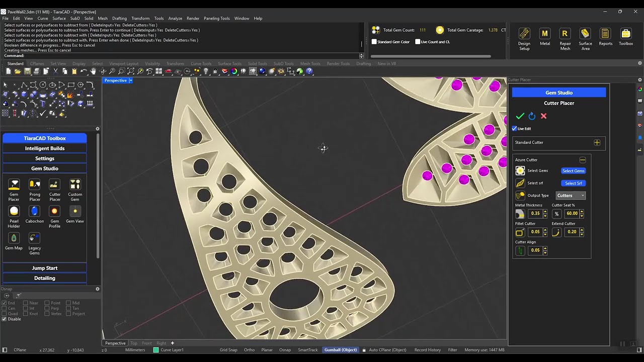Click the Metal Thickness icon
This screenshot has height=362, width=644.
pyautogui.click(x=520, y=214)
